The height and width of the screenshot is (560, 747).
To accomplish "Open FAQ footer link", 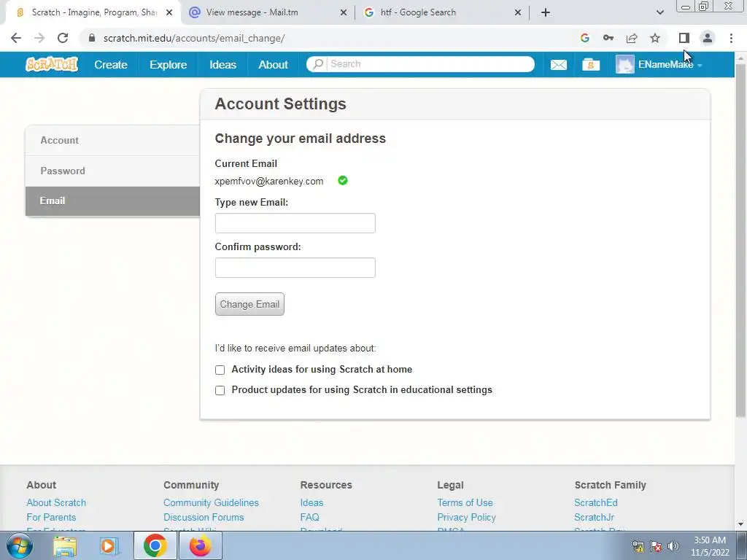I will pyautogui.click(x=309, y=517).
